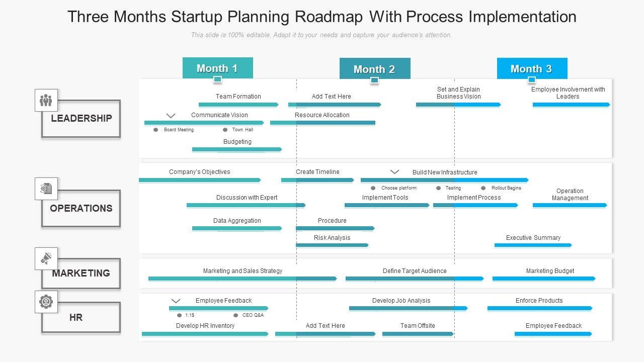Screen dimensions: 644x362
Task: Select the Month 3 header tab
Action: (x=532, y=69)
